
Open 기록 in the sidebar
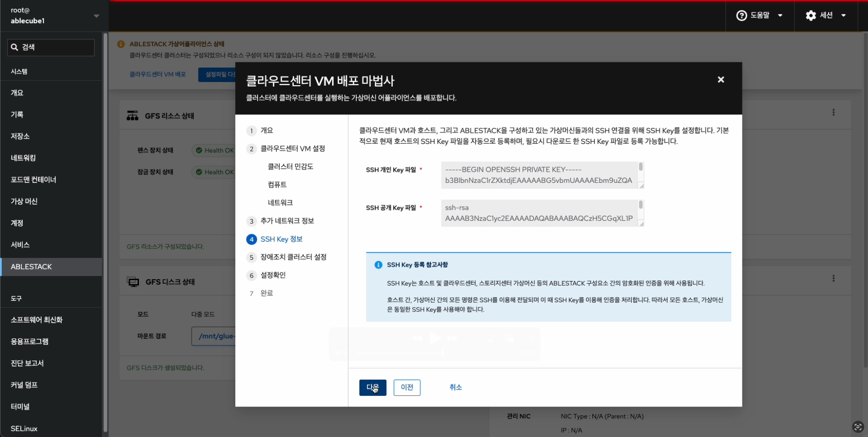(x=51, y=114)
